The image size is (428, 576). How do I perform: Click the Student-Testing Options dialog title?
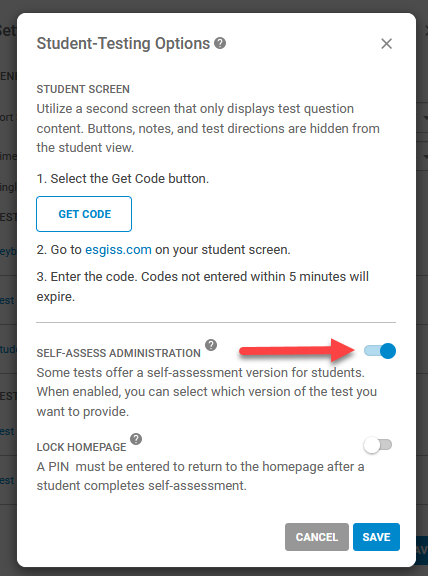coord(123,43)
